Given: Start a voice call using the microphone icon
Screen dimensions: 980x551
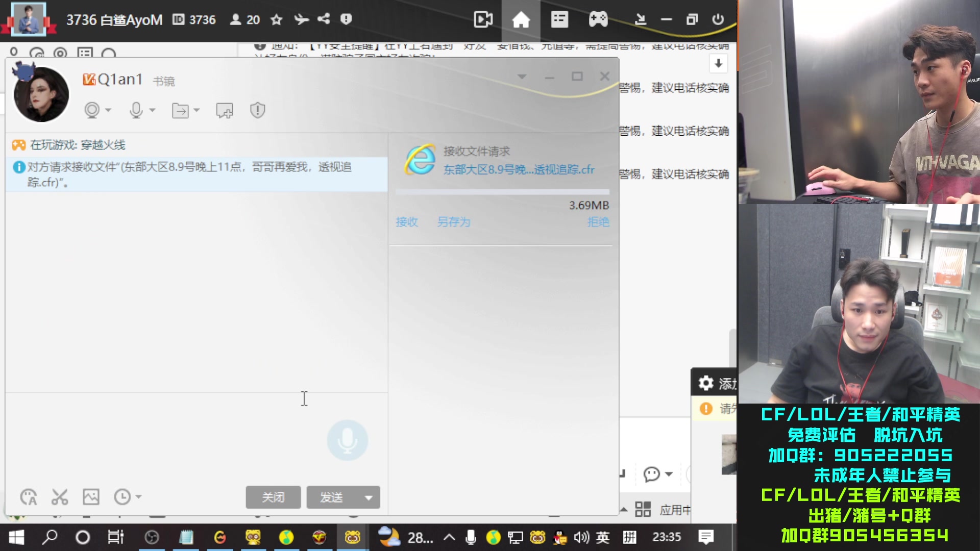Looking at the screenshot, I should click(x=136, y=111).
